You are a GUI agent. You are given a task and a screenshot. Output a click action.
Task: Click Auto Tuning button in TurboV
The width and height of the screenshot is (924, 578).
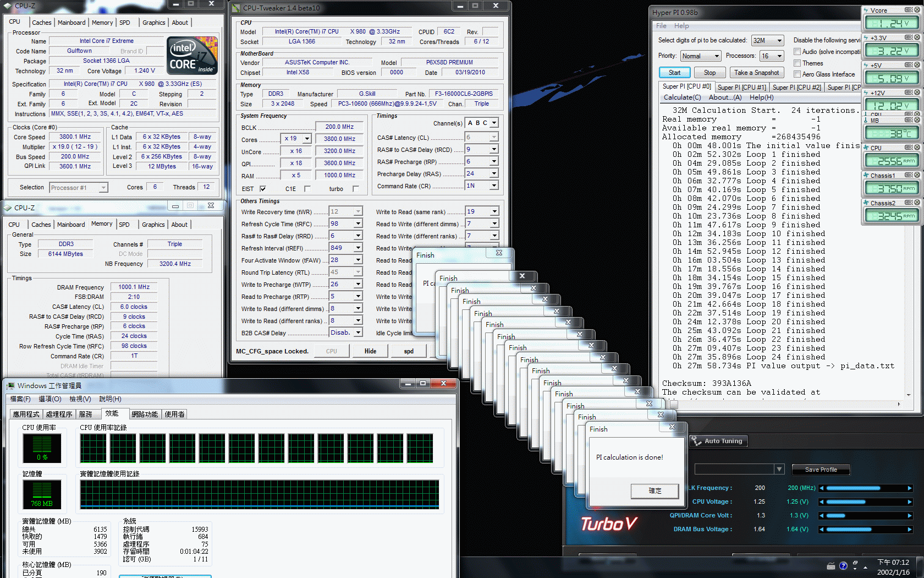[x=718, y=441]
